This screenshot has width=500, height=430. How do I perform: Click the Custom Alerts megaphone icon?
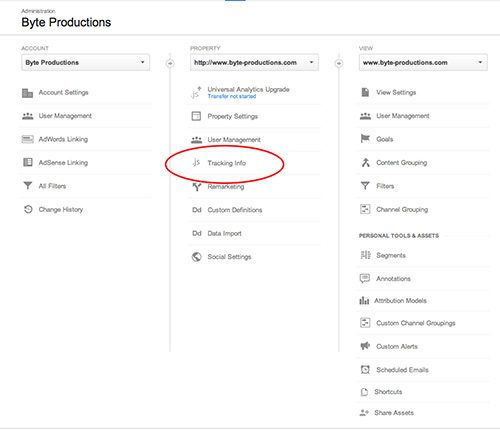pos(365,346)
